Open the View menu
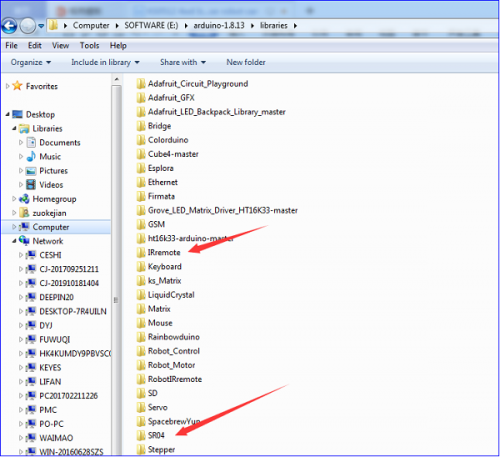This screenshot has height=457, width=500. point(60,45)
